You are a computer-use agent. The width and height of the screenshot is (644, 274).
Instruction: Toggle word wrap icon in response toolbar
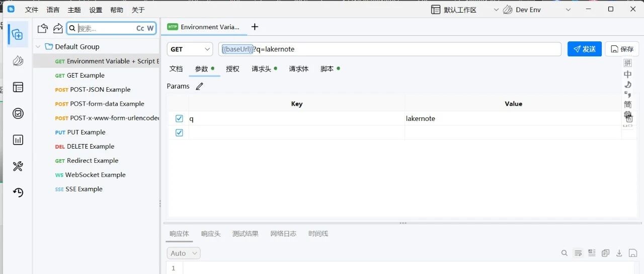pyautogui.click(x=578, y=253)
